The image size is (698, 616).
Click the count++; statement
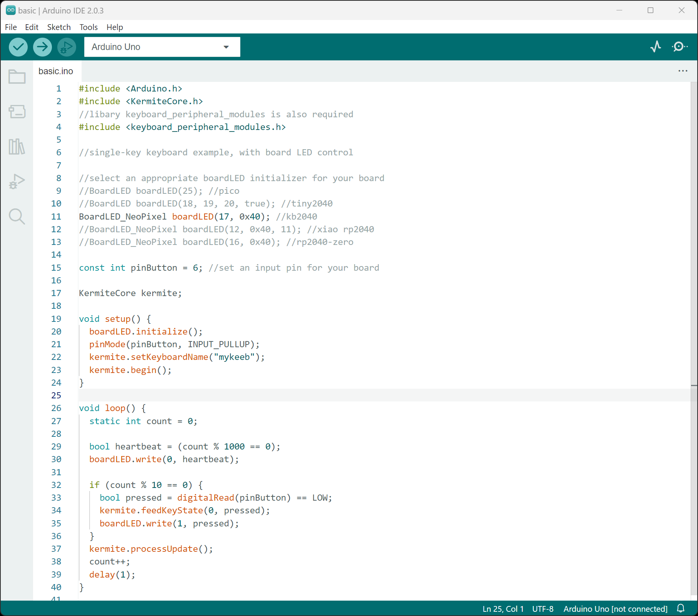tap(110, 561)
